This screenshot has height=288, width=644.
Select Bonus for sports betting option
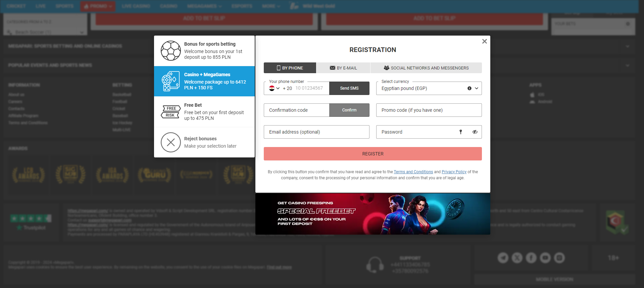click(x=204, y=51)
